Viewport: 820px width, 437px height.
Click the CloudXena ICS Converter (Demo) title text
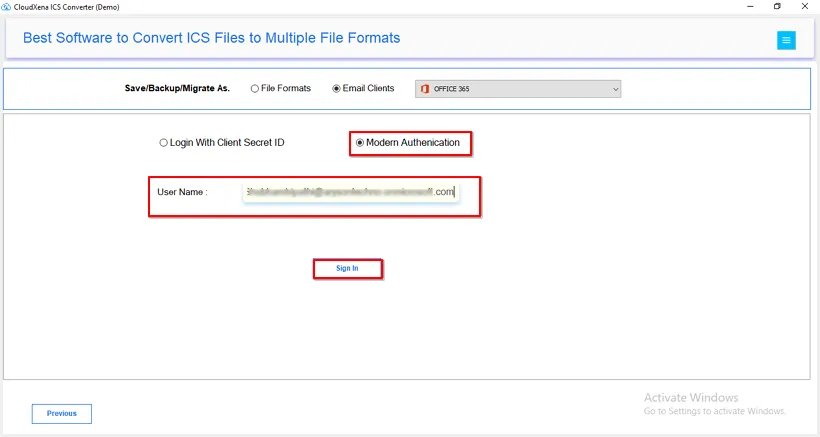coord(66,7)
